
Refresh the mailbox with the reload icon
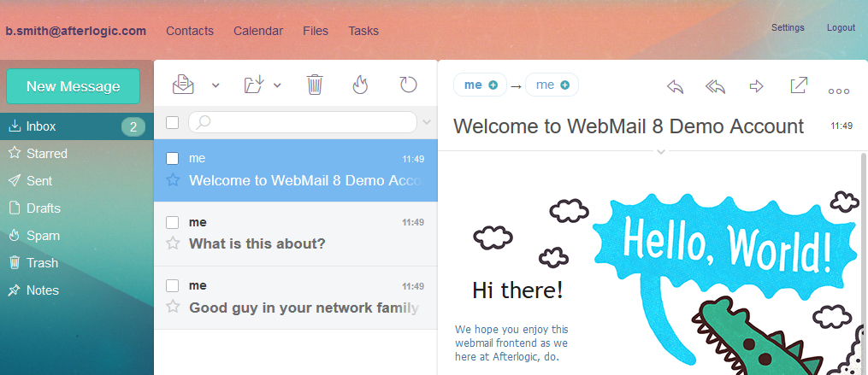408,84
